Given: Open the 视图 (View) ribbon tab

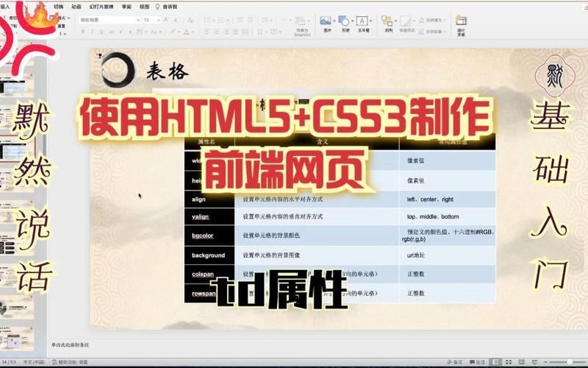Looking at the screenshot, I should coord(144,7).
